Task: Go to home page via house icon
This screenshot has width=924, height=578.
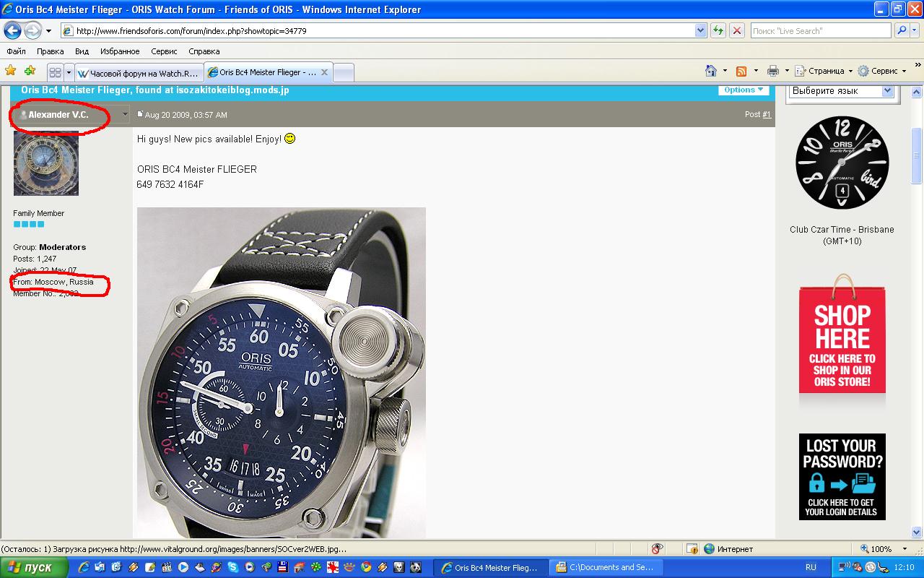Action: (711, 71)
